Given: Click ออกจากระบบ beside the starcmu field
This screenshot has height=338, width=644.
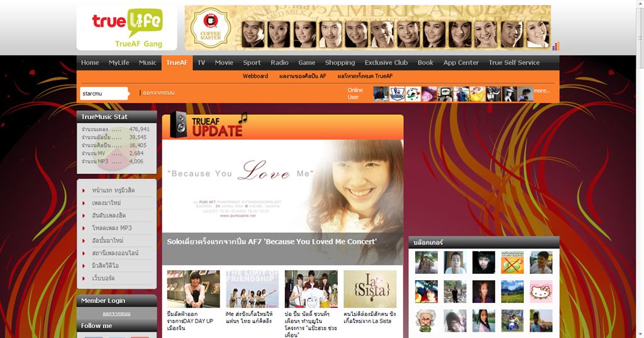Looking at the screenshot, I should coord(158,93).
